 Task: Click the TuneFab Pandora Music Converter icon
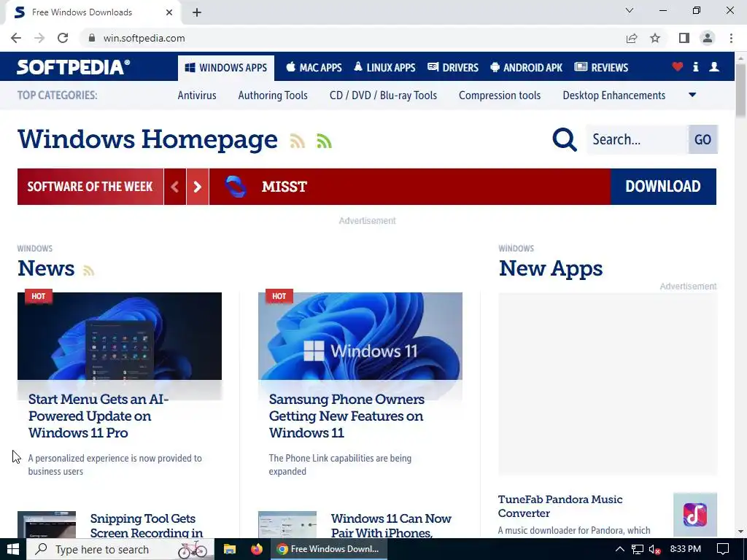click(695, 514)
